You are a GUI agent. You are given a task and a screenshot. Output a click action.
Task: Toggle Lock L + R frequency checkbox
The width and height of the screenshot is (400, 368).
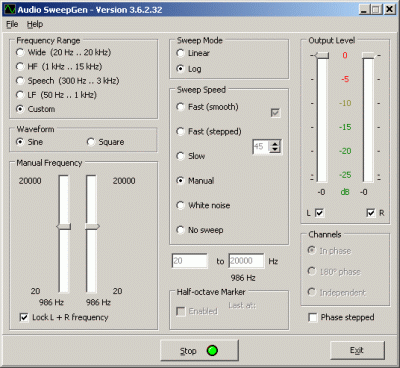click(24, 317)
